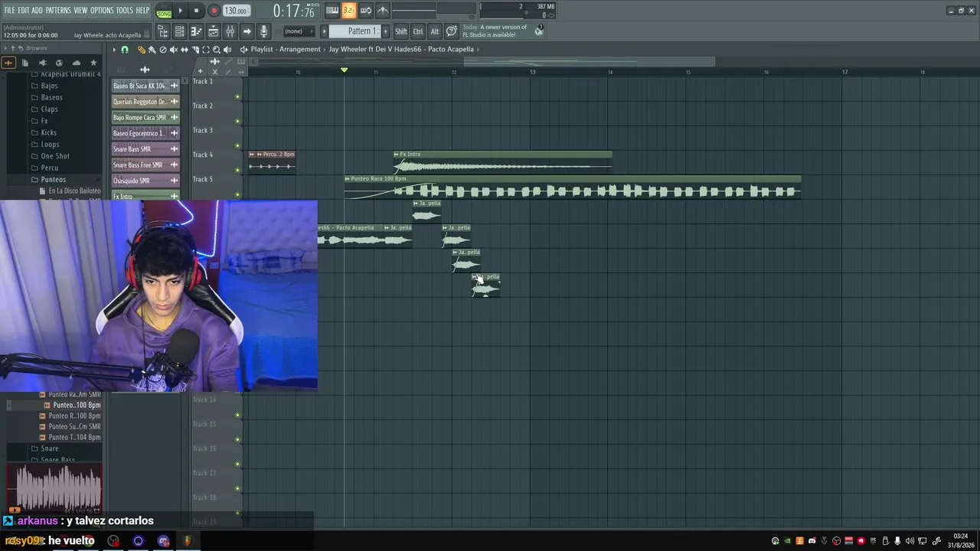Click the Ctrl modifier button
The image size is (980, 551).
[x=418, y=31]
